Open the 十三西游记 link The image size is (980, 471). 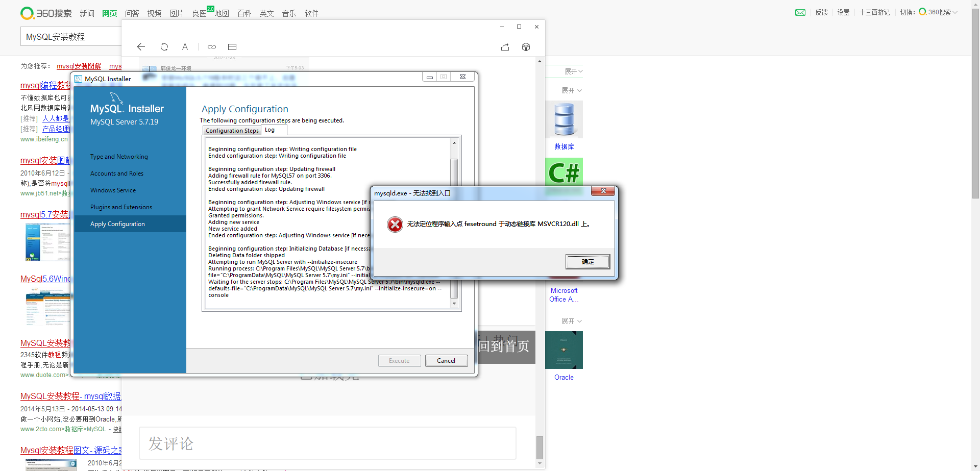(x=874, y=12)
